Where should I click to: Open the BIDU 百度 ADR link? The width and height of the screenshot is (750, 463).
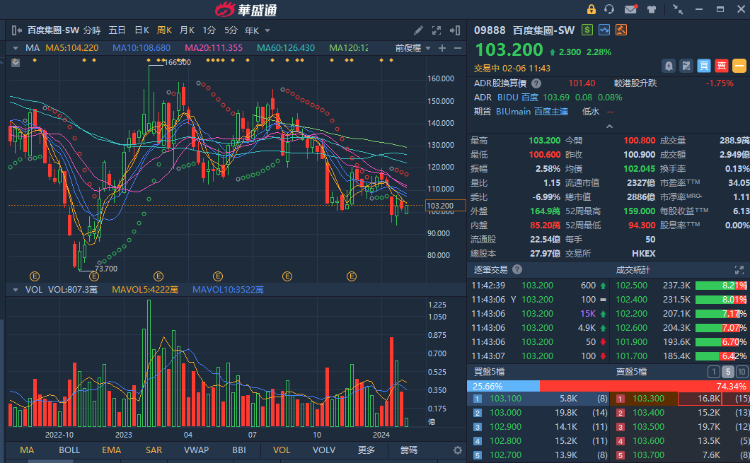[x=518, y=98]
